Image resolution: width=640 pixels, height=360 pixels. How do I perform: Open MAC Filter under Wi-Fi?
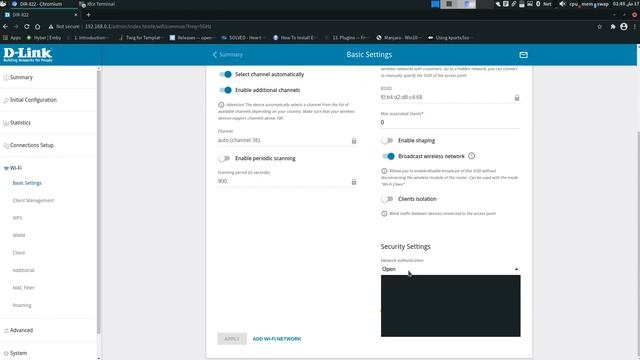[x=23, y=288]
